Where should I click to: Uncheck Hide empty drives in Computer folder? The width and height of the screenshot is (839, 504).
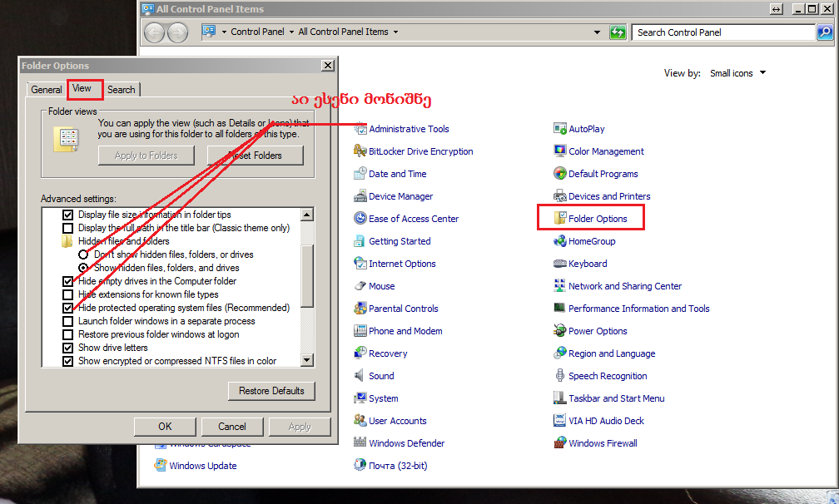(67, 281)
